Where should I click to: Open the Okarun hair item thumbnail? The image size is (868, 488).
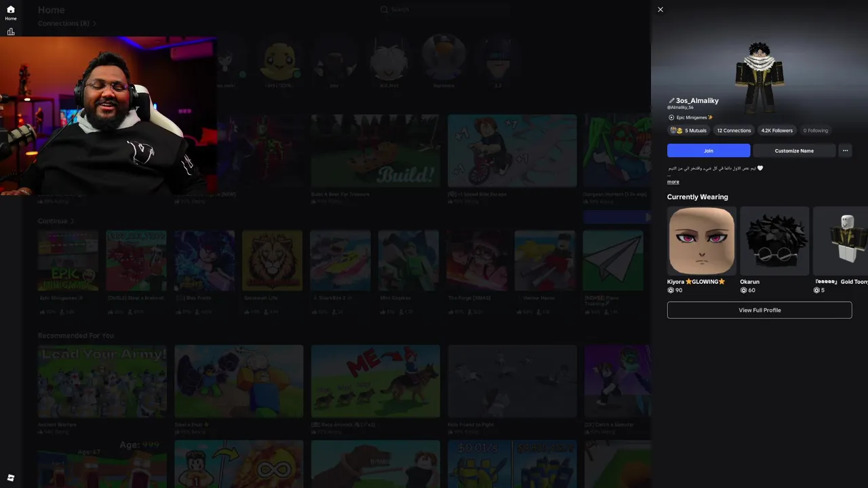click(x=774, y=241)
